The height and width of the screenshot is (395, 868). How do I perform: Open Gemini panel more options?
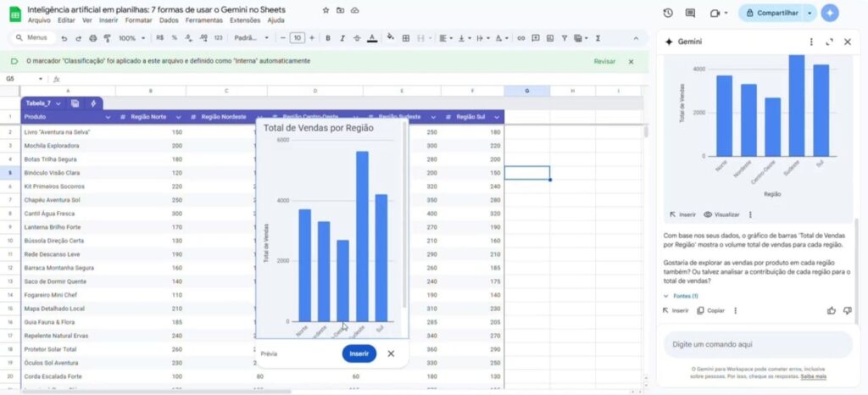pos(811,42)
